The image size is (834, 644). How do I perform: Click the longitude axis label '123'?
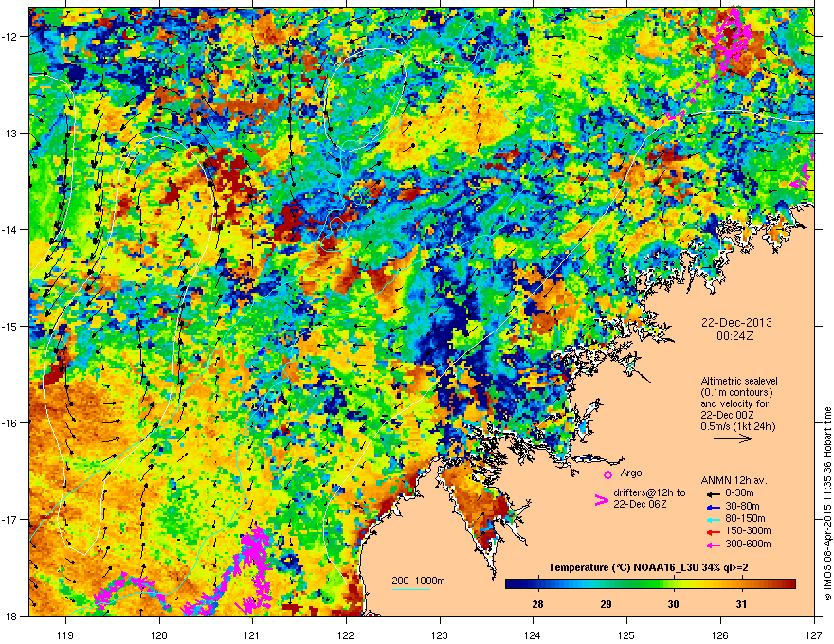click(x=440, y=635)
